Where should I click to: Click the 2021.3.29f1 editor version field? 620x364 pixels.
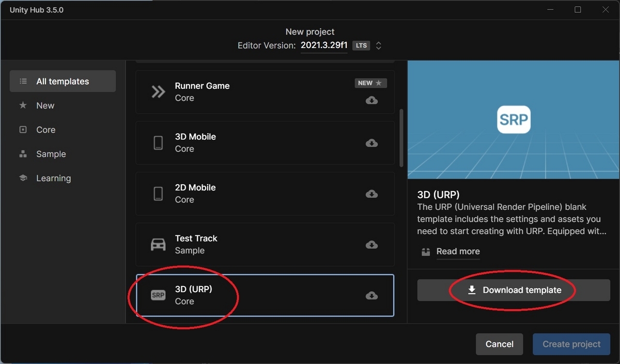point(324,45)
